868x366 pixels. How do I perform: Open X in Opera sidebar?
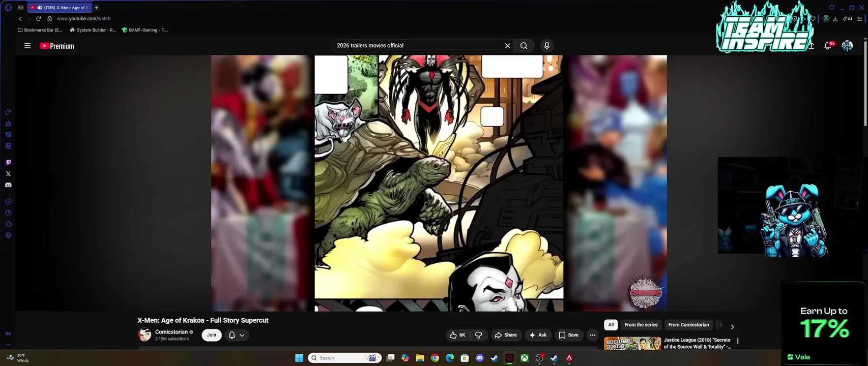pos(8,174)
